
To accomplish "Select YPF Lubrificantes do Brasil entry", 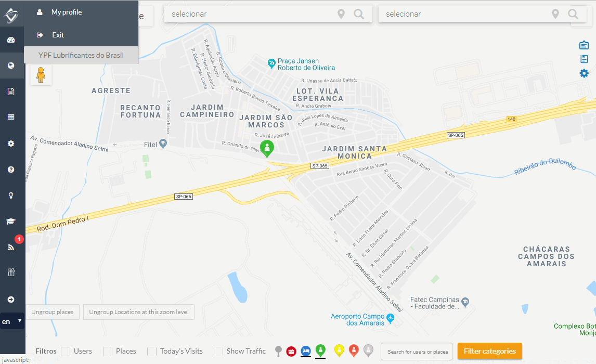I will click(x=81, y=55).
